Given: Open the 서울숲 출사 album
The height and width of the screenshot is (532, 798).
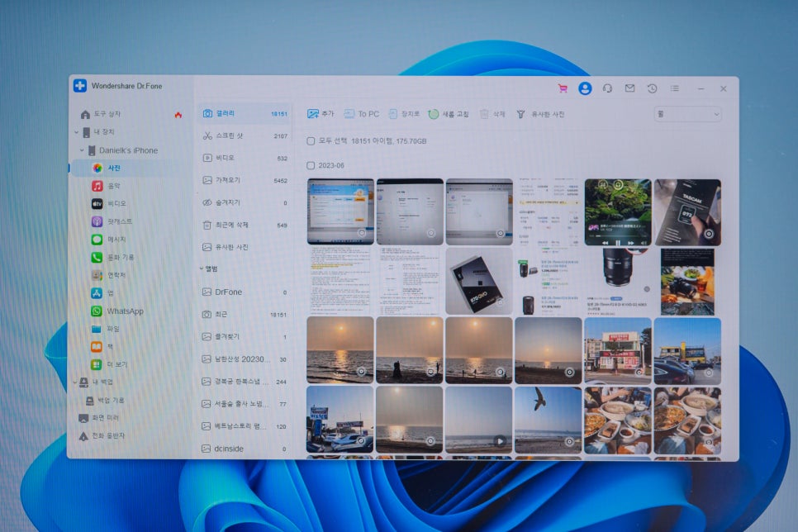Looking at the screenshot, I should point(245,404).
